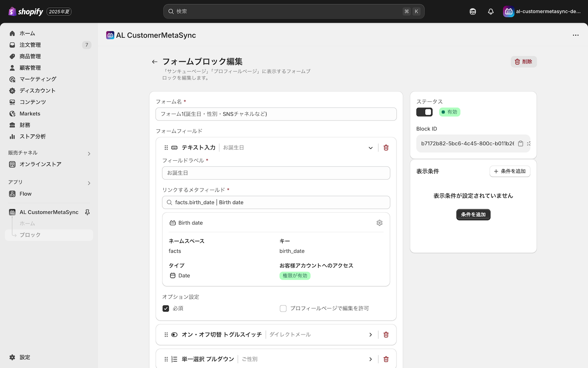Screen dimensions: 588x368
Task: Grab drag handle of テキスト入力 field
Action: (x=166, y=148)
